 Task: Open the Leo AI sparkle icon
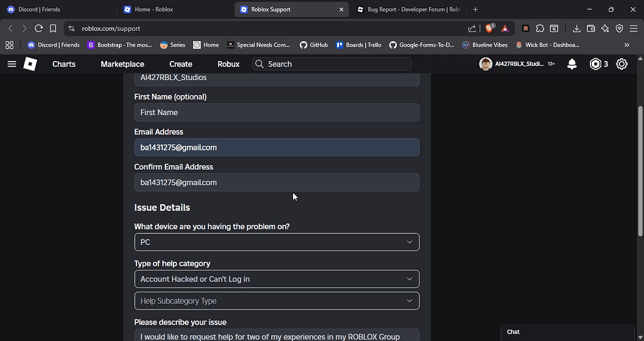point(605,28)
